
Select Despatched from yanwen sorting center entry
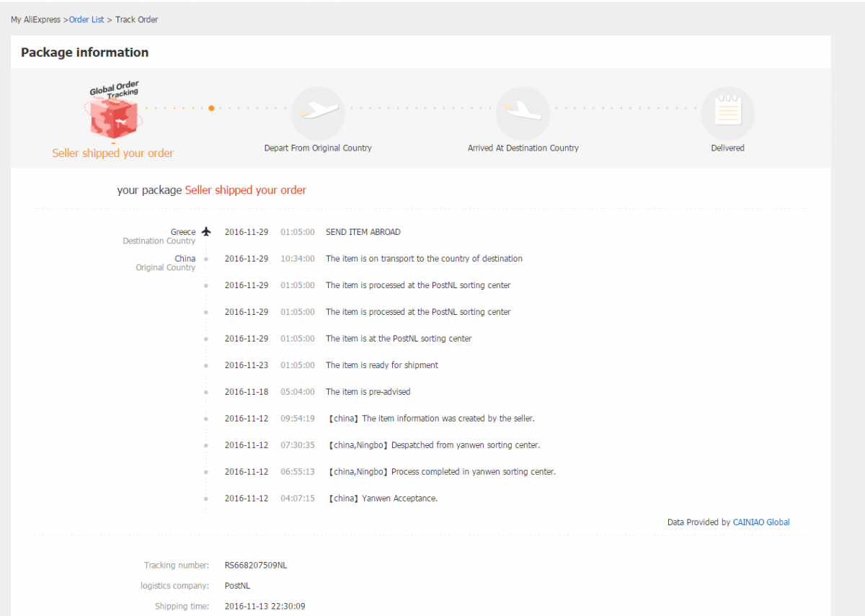pyautogui.click(x=434, y=445)
